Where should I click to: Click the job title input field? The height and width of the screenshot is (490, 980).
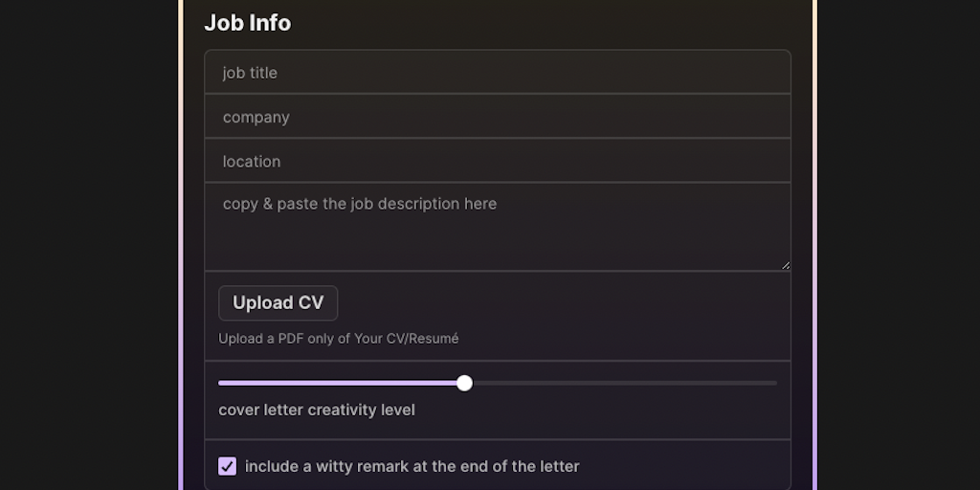(497, 73)
